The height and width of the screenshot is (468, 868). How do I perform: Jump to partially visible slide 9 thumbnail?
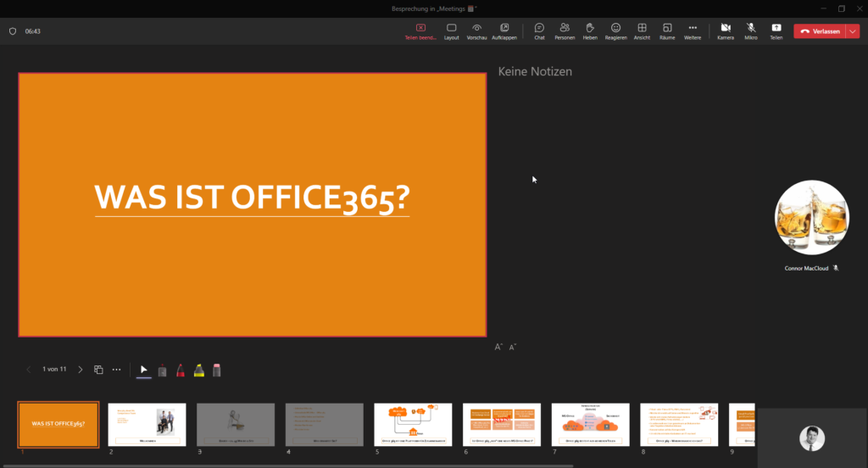click(742, 424)
